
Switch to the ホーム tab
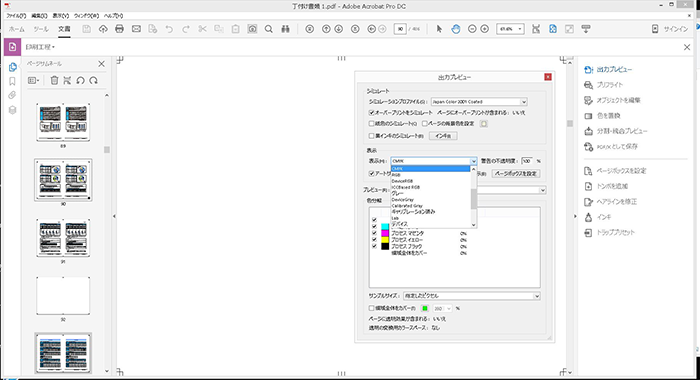tap(17, 29)
